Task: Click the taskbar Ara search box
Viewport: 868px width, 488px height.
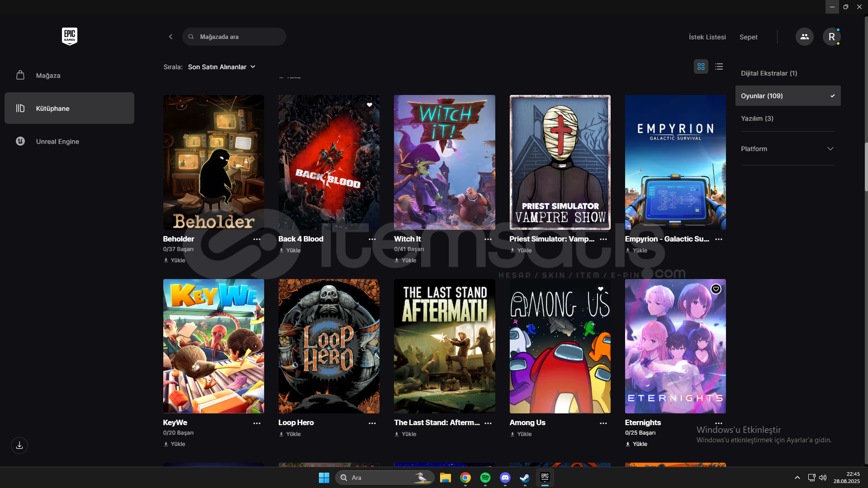Action: (x=385, y=478)
